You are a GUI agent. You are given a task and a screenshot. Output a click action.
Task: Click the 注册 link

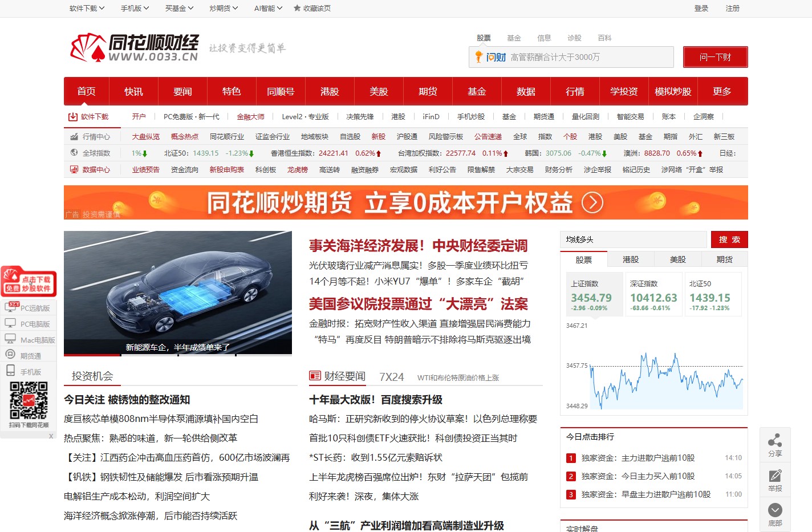click(733, 8)
